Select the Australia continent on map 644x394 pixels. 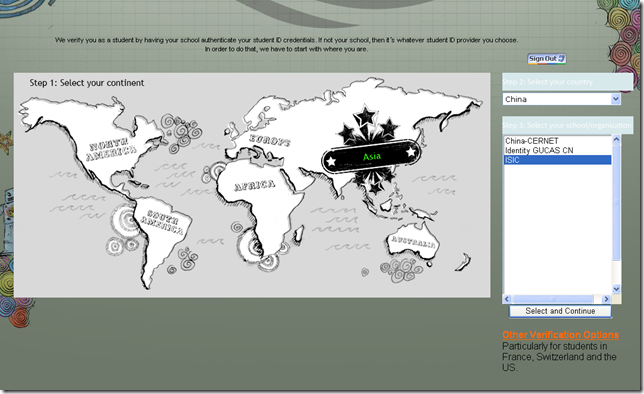coord(412,242)
